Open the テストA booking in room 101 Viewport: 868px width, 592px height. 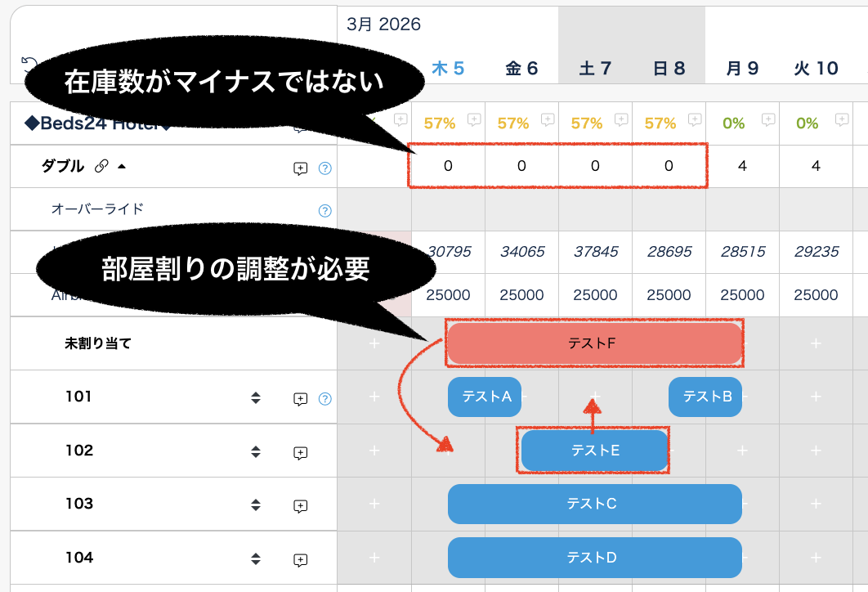(x=485, y=397)
